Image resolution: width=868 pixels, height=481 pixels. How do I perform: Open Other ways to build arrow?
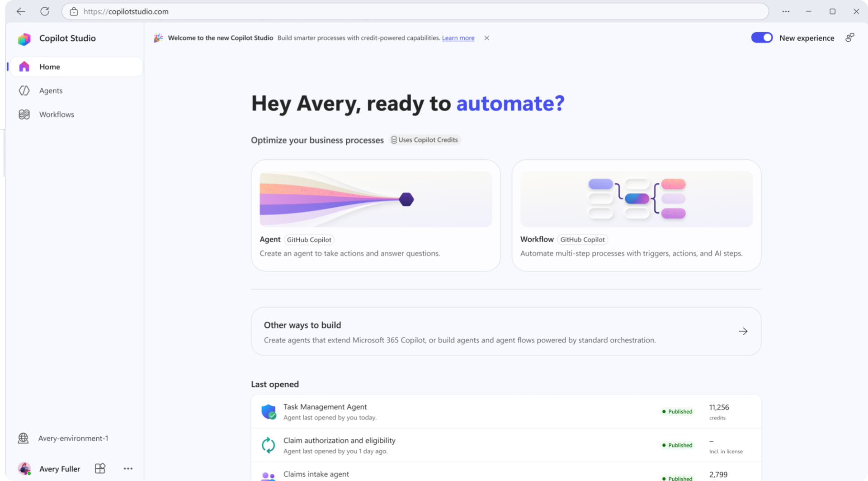(743, 331)
